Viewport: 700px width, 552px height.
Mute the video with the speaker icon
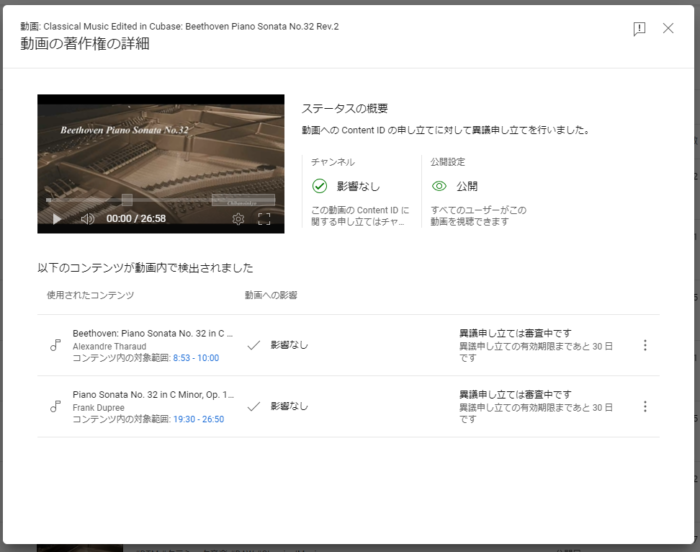[87, 218]
